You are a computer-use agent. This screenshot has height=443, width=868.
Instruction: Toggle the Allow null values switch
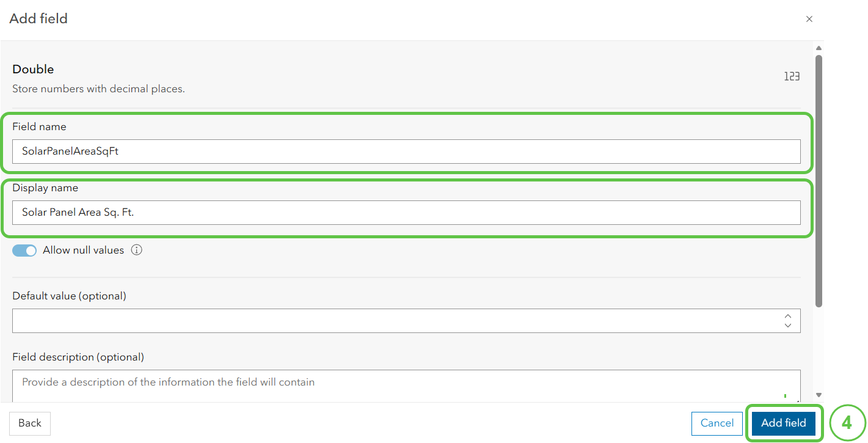24,251
